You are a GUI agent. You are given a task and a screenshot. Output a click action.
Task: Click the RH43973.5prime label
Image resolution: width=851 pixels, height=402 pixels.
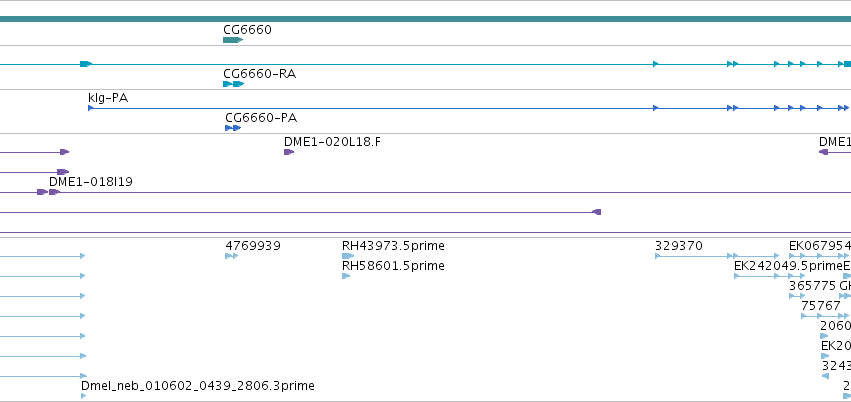pyautogui.click(x=393, y=246)
